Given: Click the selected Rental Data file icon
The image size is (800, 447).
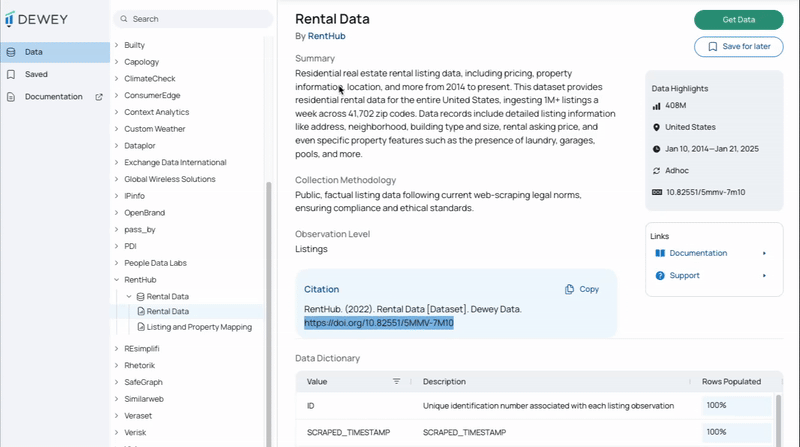Looking at the screenshot, I should (141, 311).
